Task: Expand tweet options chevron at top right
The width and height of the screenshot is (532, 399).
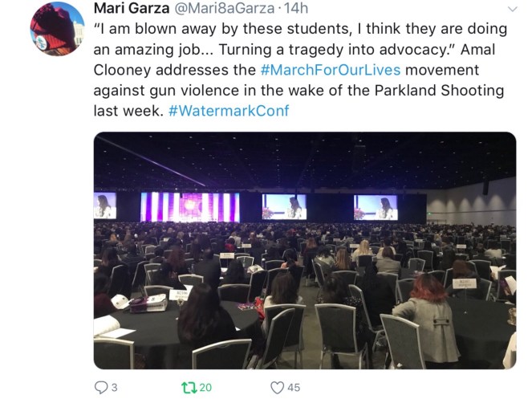Action: pos(512,9)
